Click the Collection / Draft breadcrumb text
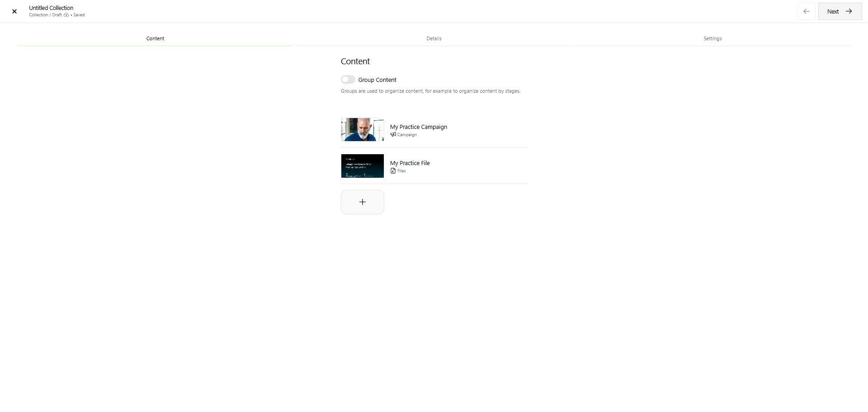 [x=45, y=15]
